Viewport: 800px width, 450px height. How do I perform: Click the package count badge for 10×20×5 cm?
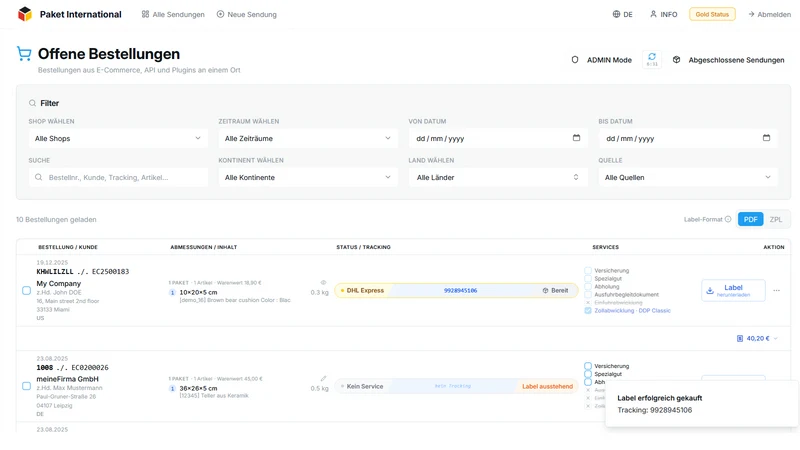(172, 292)
